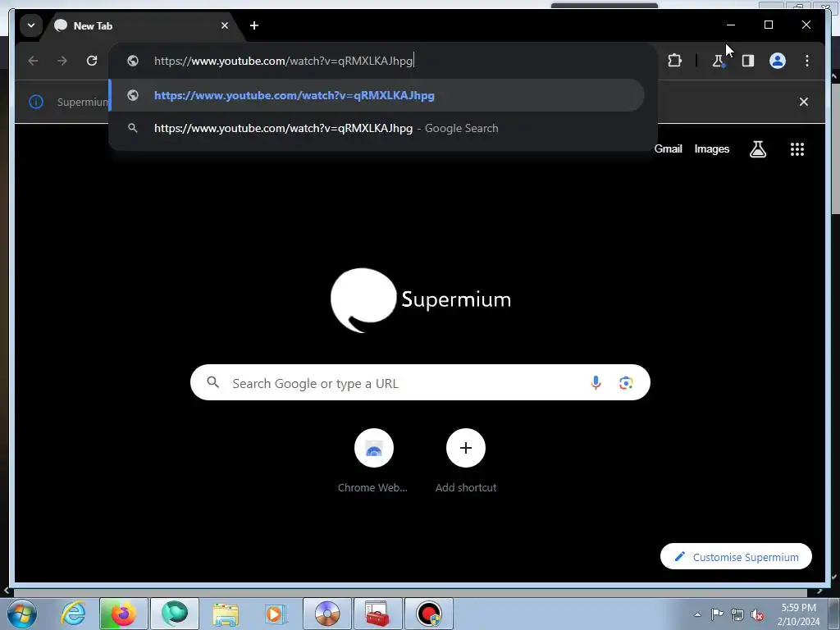The width and height of the screenshot is (840, 630).
Task: Open the red toolbox app on taskbar
Action: pyautogui.click(x=377, y=614)
